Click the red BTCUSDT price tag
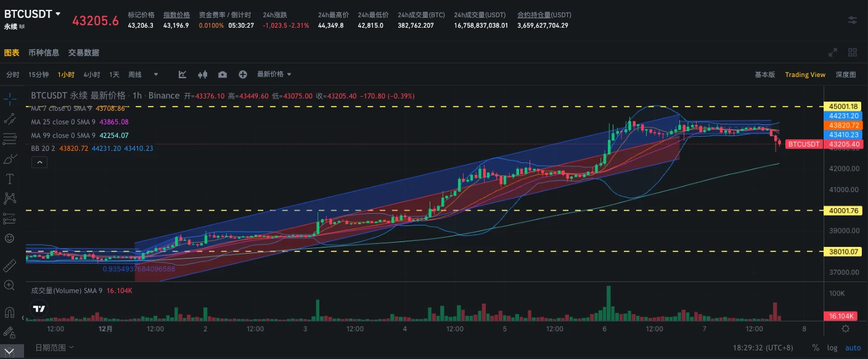Viewport: 868px width, 359px height. tap(805, 144)
